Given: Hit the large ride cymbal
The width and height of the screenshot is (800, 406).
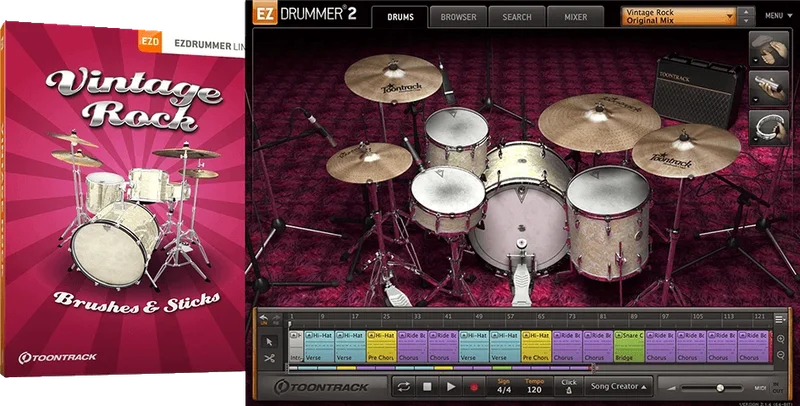Looking at the screenshot, I should tap(599, 122).
